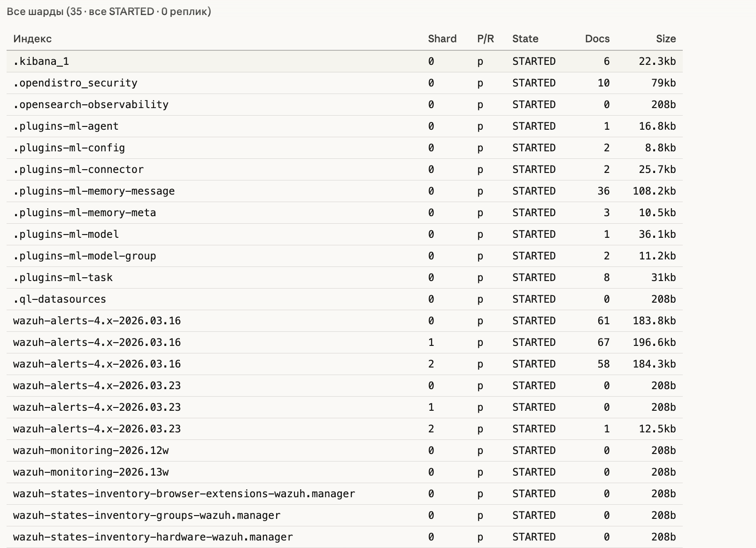Click the "Индекс" column header
This screenshot has width=756, height=548.
tap(32, 39)
